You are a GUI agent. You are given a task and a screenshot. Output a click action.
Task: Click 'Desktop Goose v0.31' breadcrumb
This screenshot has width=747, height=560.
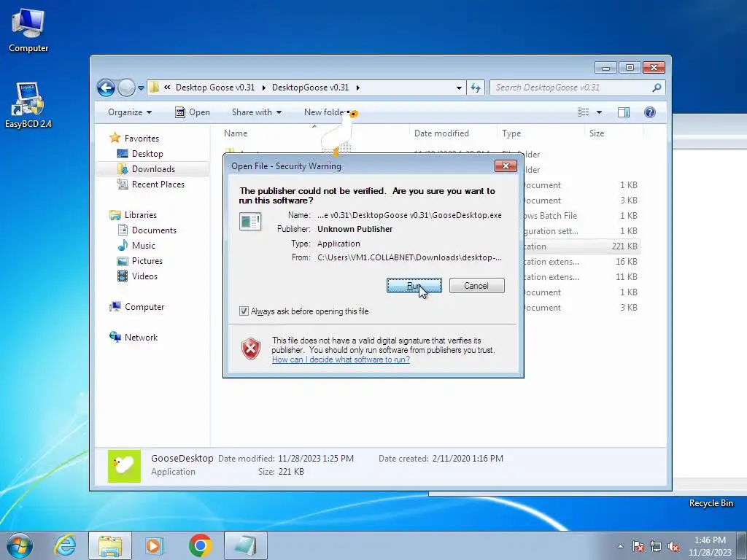coord(215,87)
